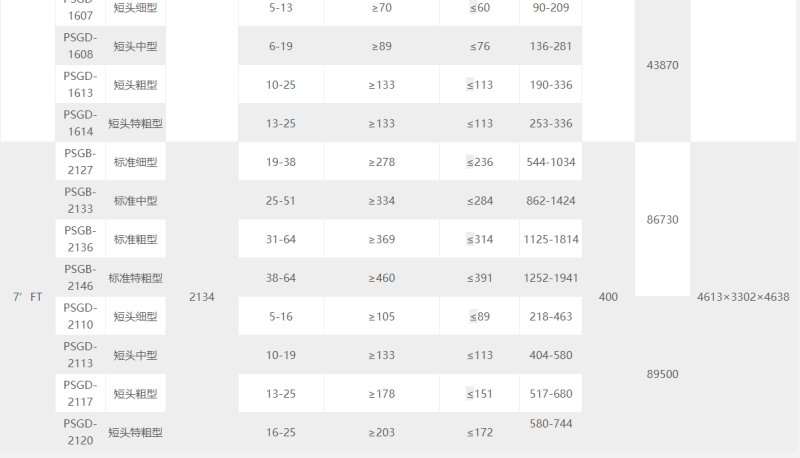800x458 pixels.
Task: Click the 4613×3302×4638 dimensions cell
Action: coord(743,297)
